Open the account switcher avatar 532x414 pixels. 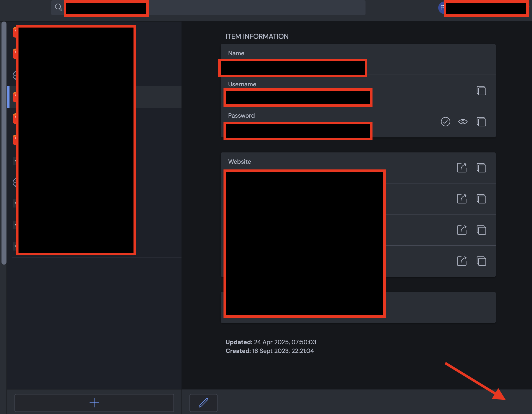coord(441,8)
